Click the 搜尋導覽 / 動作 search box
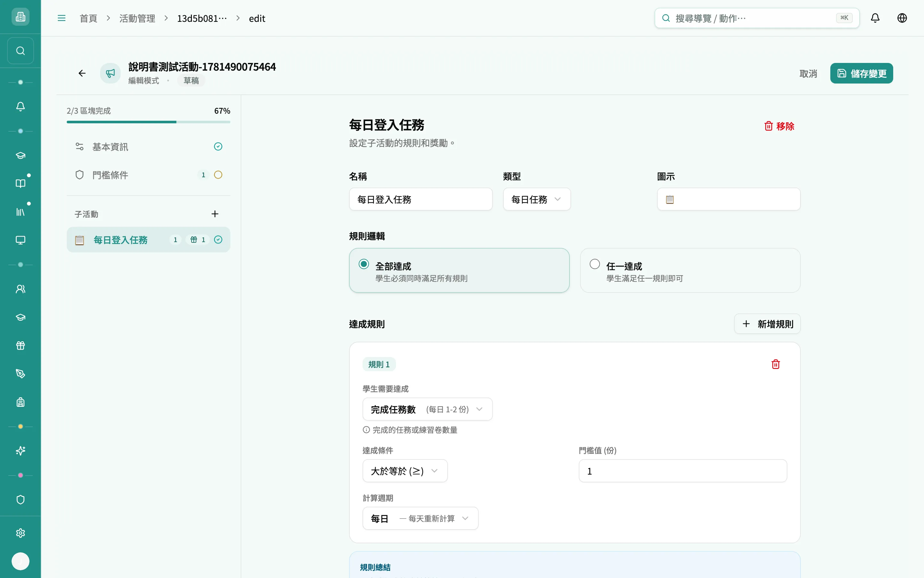The height and width of the screenshot is (578, 924). pyautogui.click(x=757, y=18)
